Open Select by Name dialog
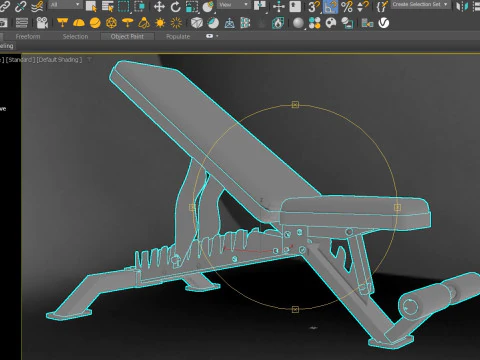Viewport: 480px width, 360px height. click(x=108, y=6)
